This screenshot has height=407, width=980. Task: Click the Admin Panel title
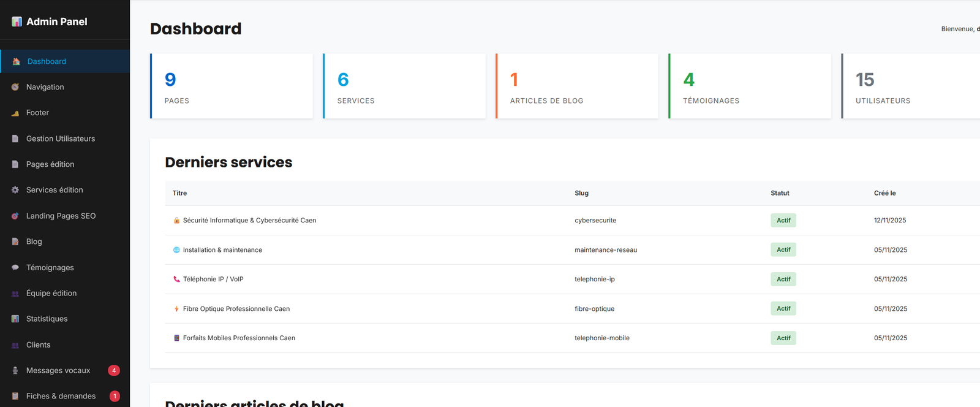[57, 21]
